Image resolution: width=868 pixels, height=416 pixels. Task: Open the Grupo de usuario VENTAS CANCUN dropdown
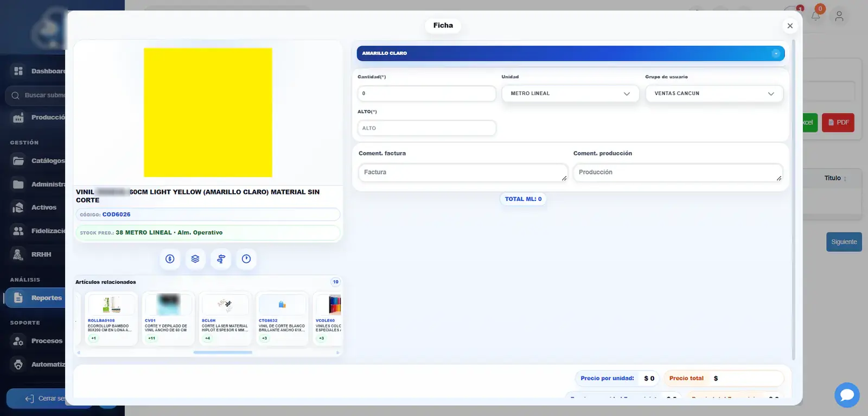[714, 93]
